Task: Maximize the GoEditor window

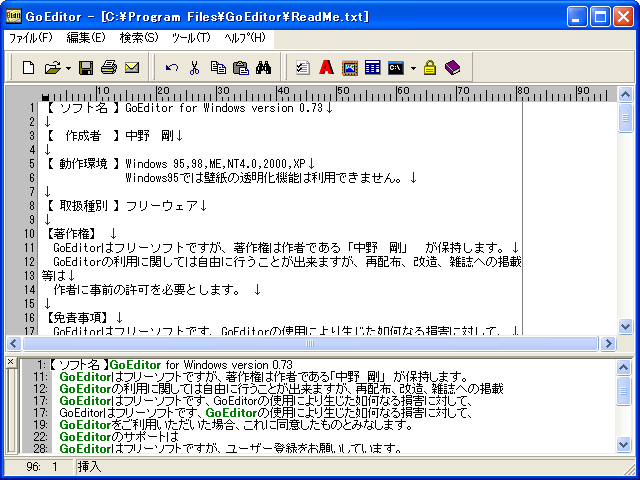Action: pyautogui.click(x=600, y=17)
